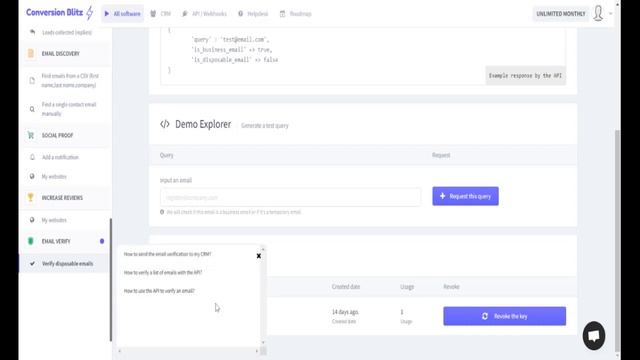
Task: Open How to verify a list of emails with the API
Action: (163, 272)
